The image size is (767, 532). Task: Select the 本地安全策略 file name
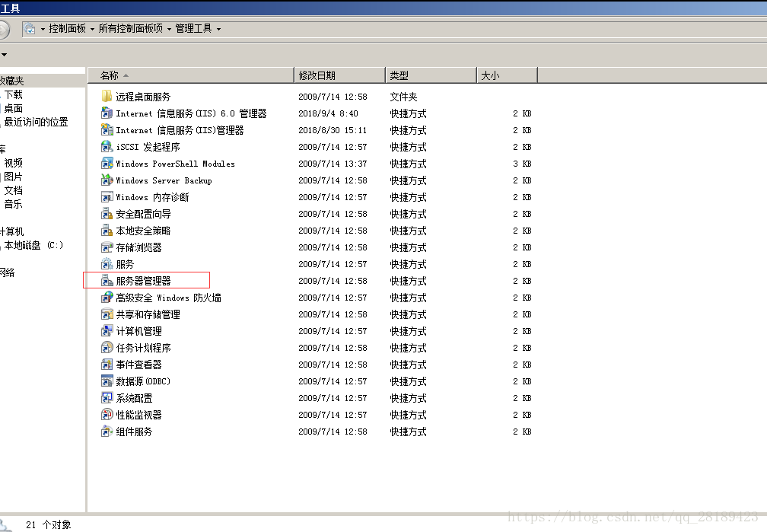[143, 231]
